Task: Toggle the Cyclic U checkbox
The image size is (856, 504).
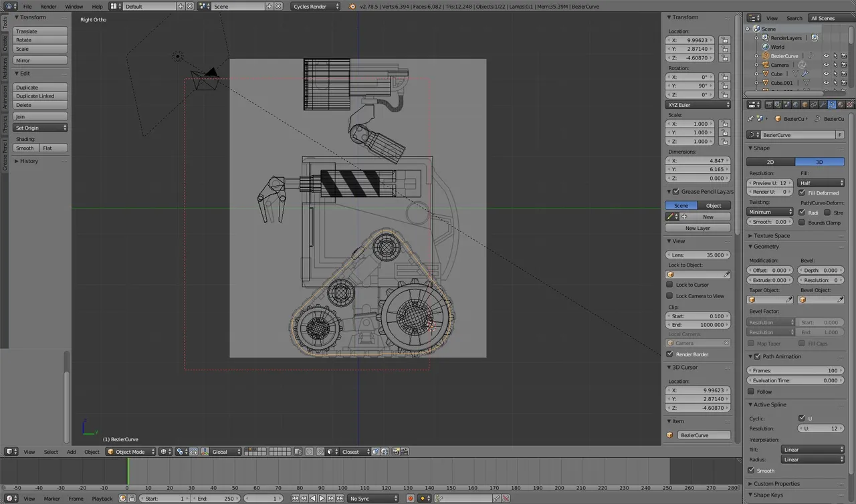Action: point(802,418)
